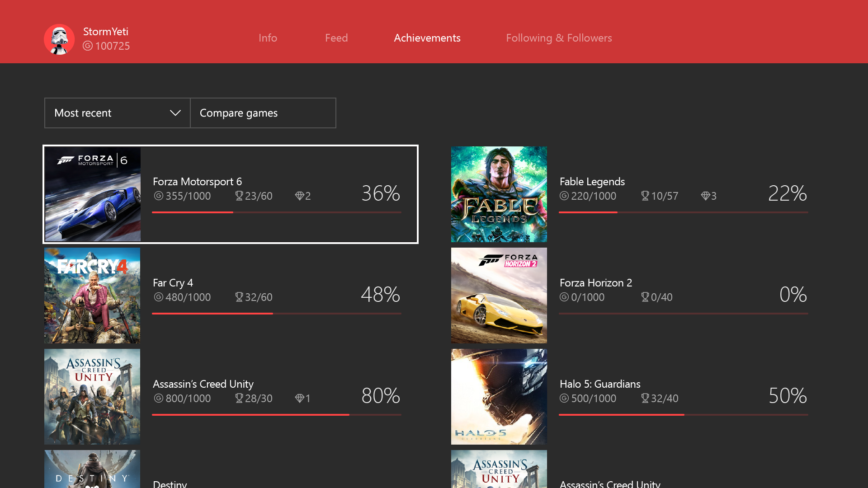Screen dimensions: 868x488
Task: Click the trophy icon beside 32/40 for Halo 5
Action: (645, 398)
